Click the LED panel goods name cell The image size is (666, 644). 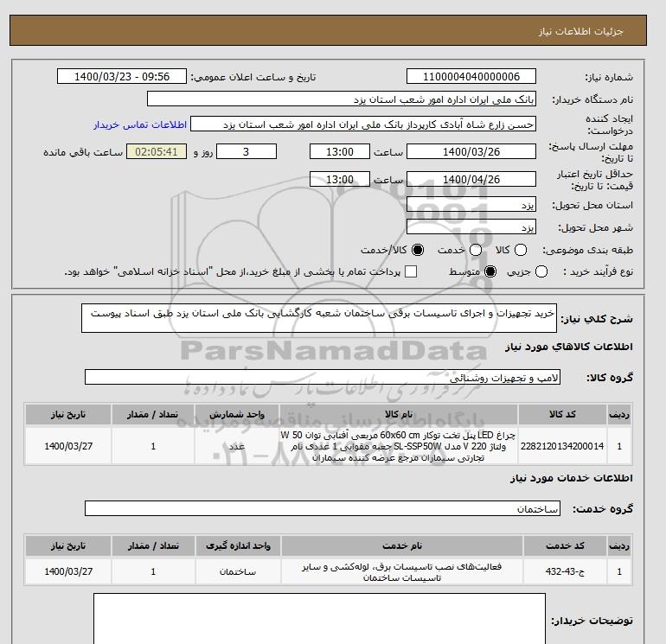[399, 446]
